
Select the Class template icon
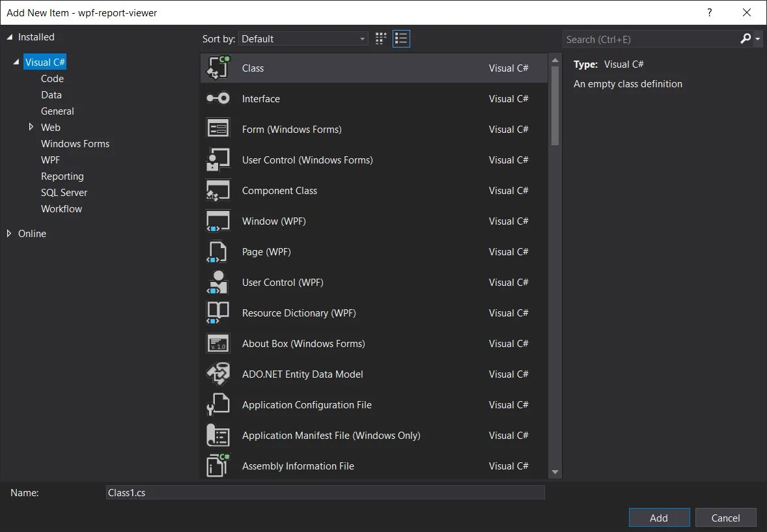[x=218, y=68]
